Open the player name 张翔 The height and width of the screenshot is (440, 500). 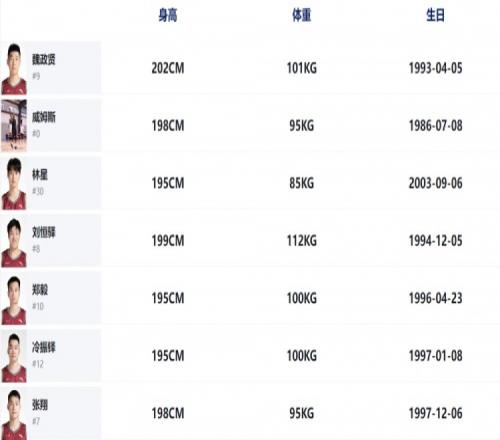(40, 405)
